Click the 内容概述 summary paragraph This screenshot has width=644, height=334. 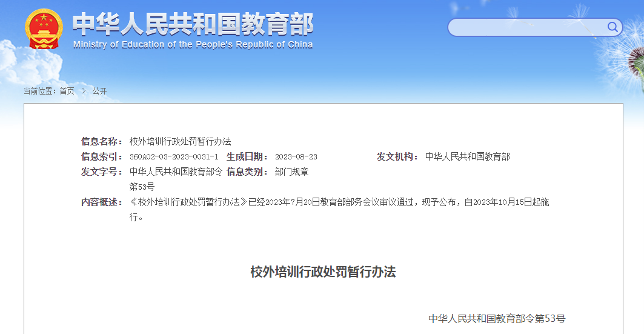339,202
